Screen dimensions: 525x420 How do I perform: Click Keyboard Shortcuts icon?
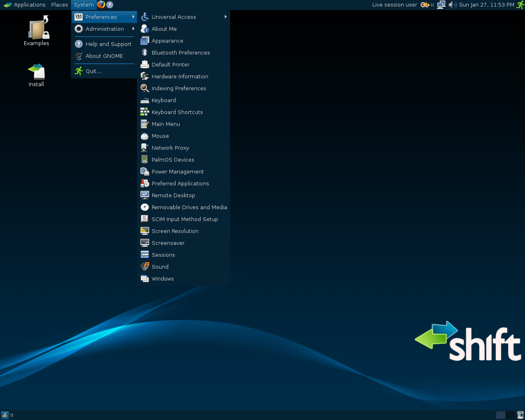(x=145, y=112)
